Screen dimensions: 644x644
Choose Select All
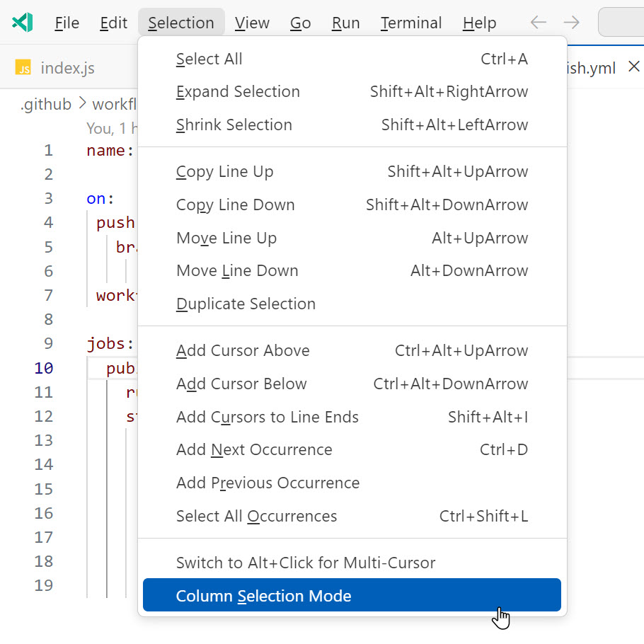point(352,59)
